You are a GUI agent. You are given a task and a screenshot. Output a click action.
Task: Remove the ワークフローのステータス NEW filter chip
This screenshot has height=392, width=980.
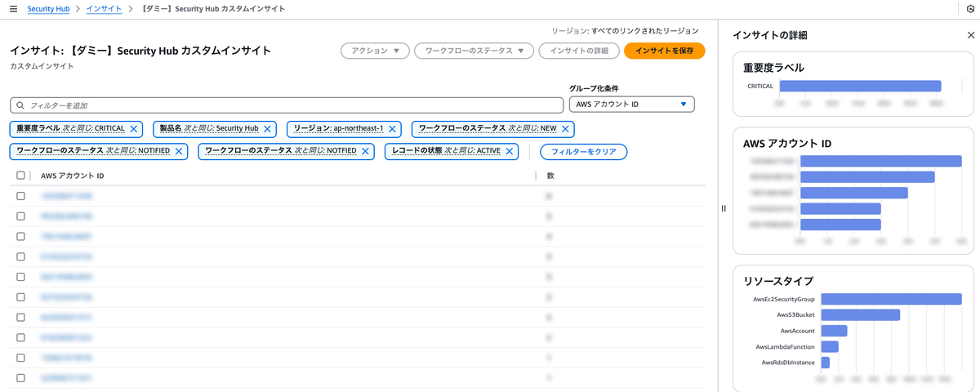point(565,129)
